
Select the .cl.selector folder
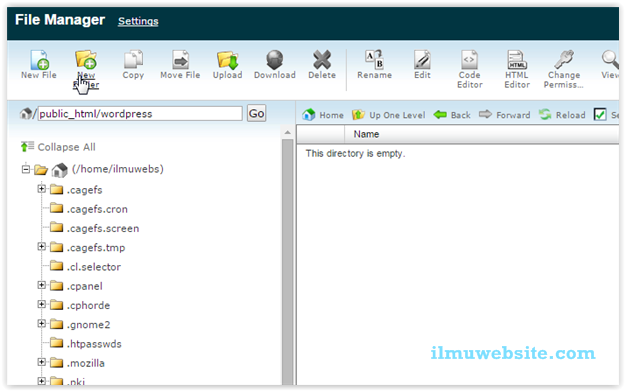click(x=94, y=267)
